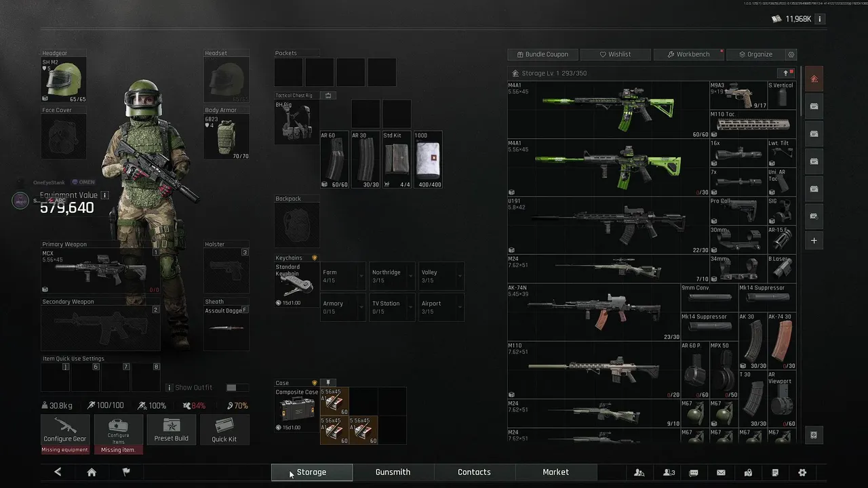Click the Quick Kit button

(224, 430)
